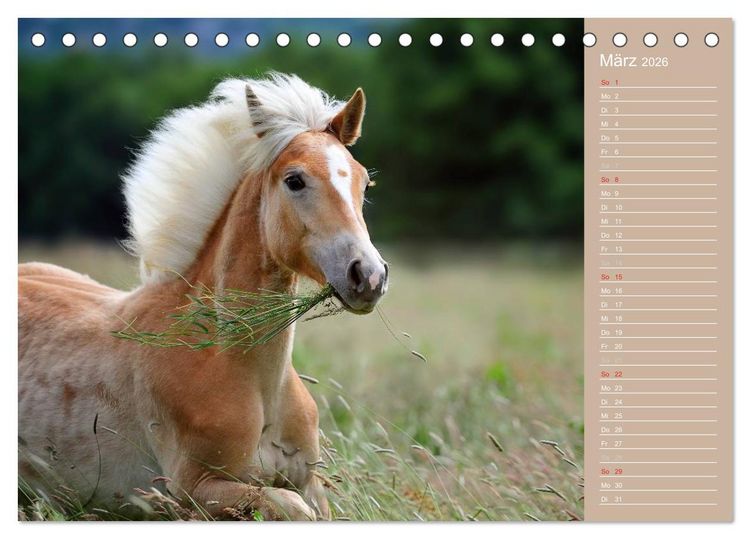This screenshot has height=539, width=750.
Task: Pick the Mo 2 calendar row
Action: click(658, 96)
